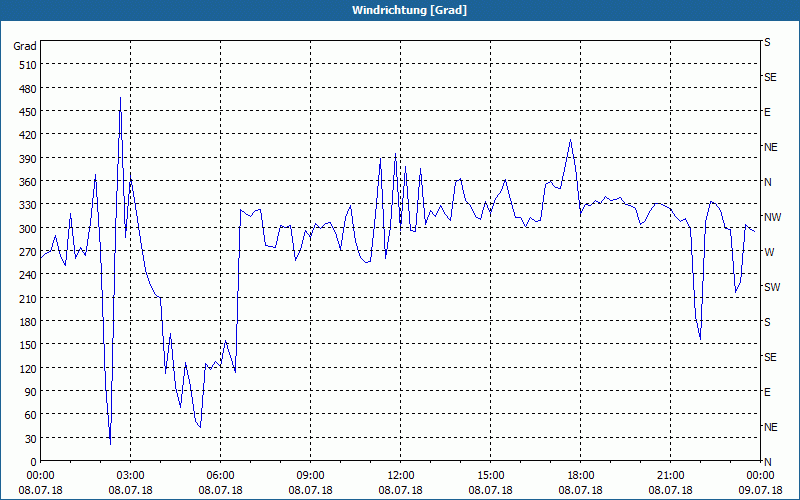Viewport: 800px width, 500px height.
Task: Select the "Grad" y-axis unit label
Action: coord(25,46)
